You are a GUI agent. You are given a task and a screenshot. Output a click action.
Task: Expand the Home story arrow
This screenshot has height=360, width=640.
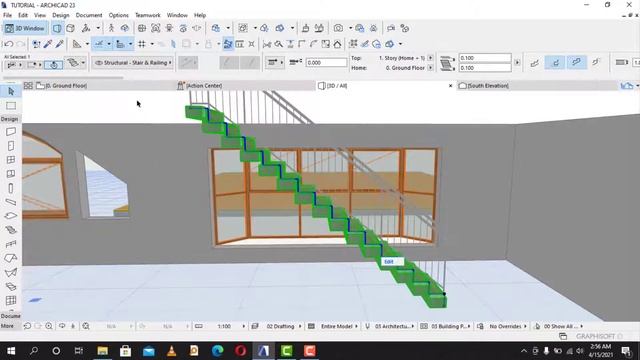[x=430, y=68]
